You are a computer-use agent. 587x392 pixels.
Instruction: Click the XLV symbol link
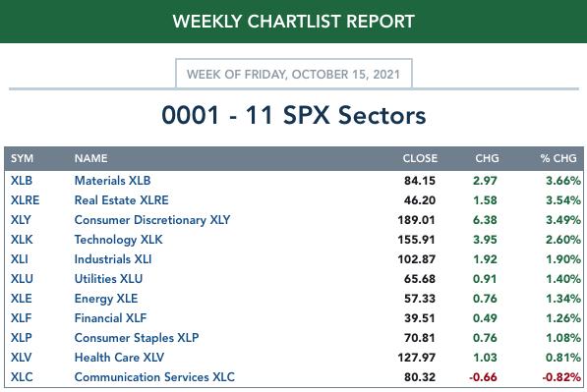tap(21, 358)
